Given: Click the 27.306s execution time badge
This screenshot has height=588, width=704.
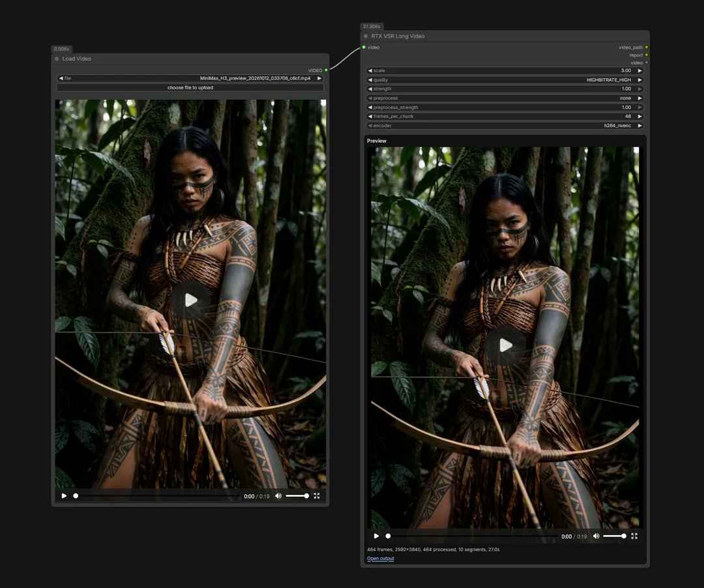Looking at the screenshot, I should [x=372, y=27].
